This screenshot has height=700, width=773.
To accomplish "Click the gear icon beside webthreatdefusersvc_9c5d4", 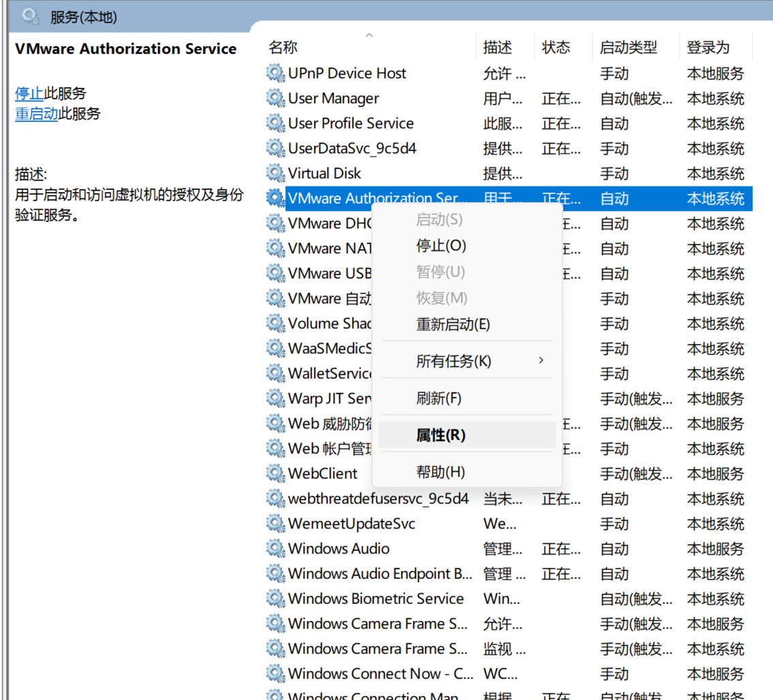I will point(276,498).
